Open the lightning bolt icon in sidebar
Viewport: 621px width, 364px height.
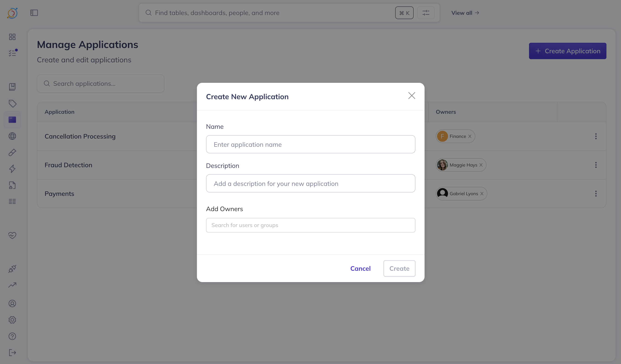pos(12,169)
